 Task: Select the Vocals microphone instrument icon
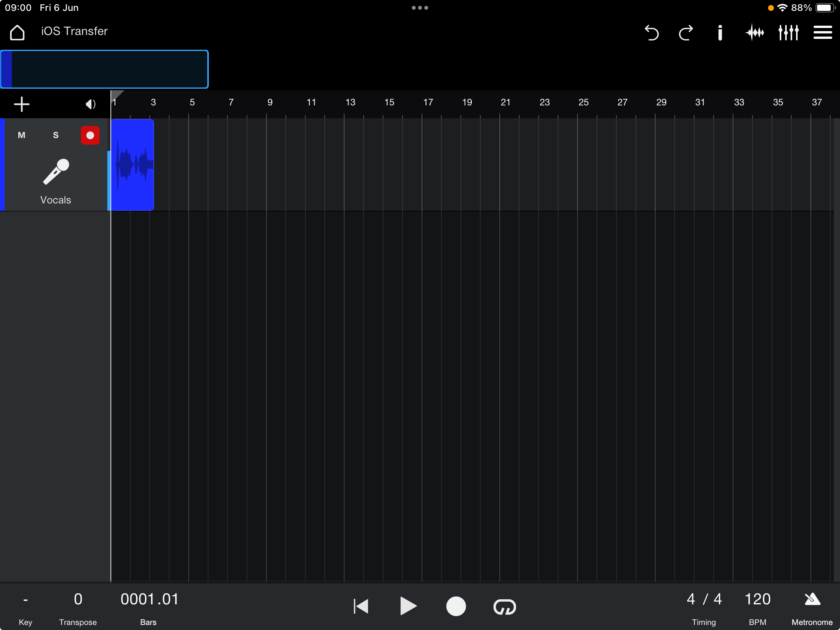click(56, 171)
